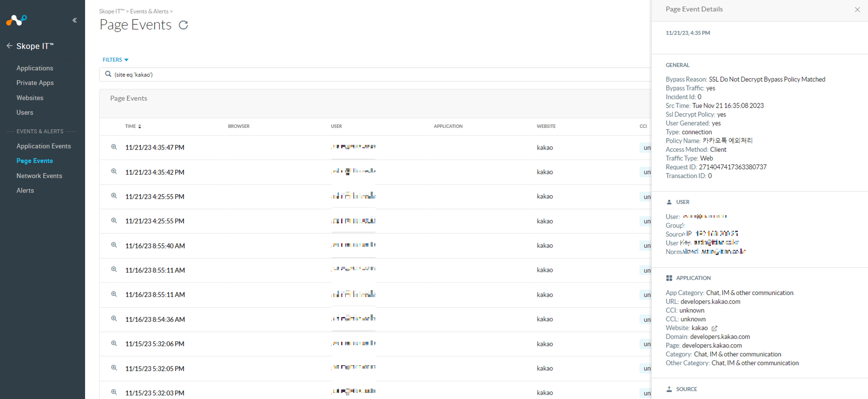Viewport: 868px width, 399px height.
Task: Click the Application section grid icon
Action: click(x=669, y=278)
